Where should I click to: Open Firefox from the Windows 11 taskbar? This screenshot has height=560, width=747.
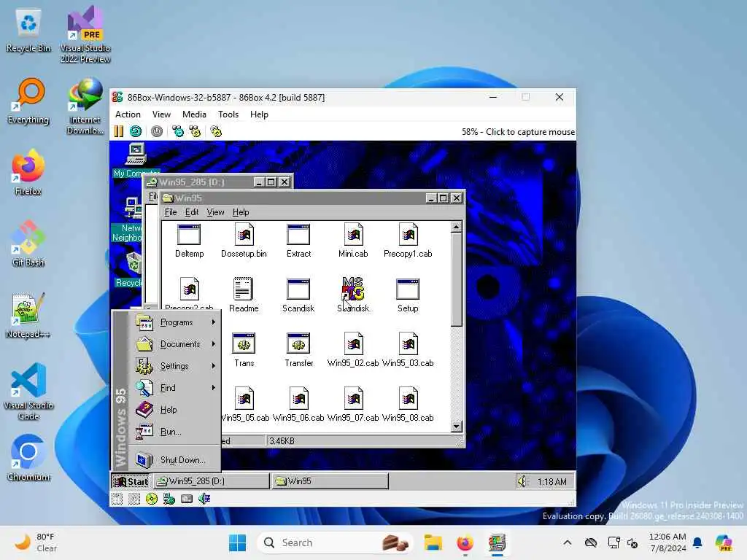pos(465,542)
